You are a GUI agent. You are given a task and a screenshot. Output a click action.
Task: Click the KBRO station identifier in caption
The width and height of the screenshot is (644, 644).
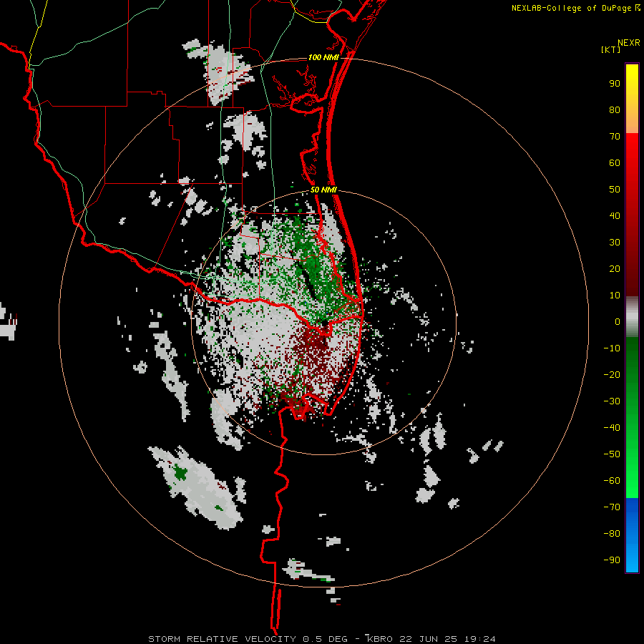[x=381, y=639]
